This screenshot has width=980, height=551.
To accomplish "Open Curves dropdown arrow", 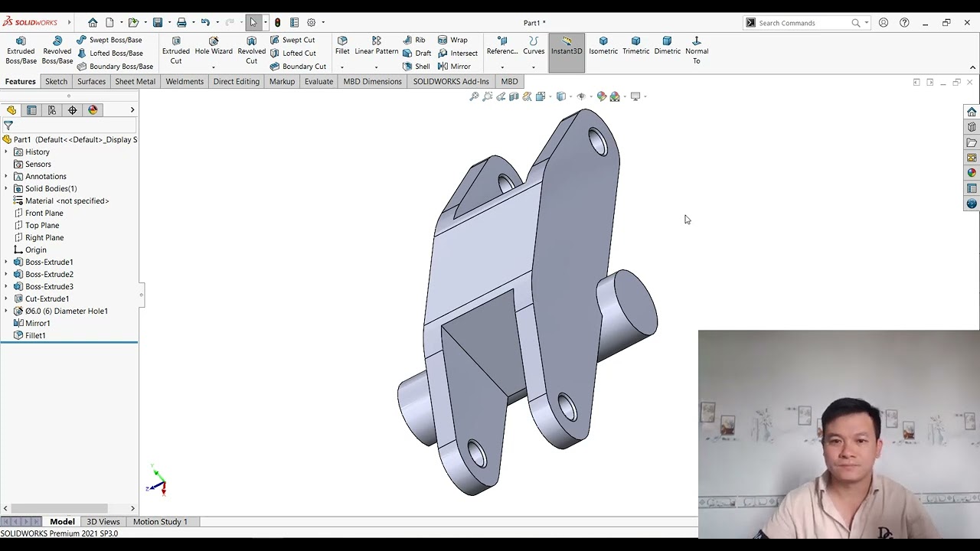I will pyautogui.click(x=534, y=67).
